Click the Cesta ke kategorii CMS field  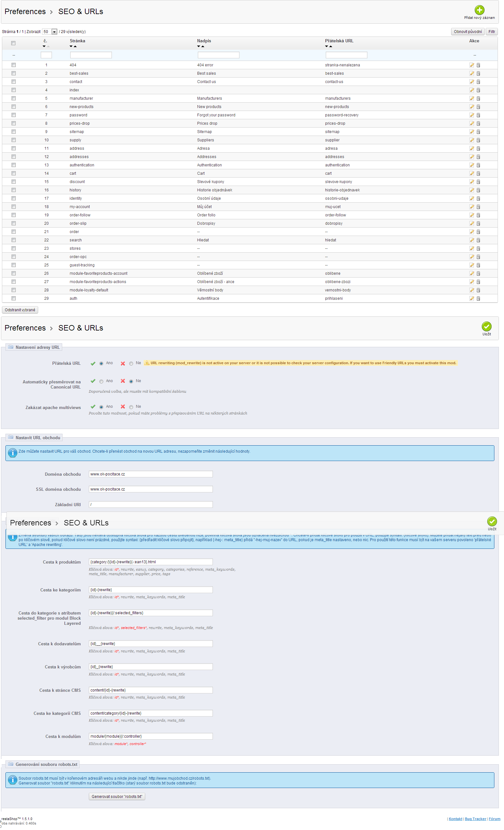tap(151, 713)
